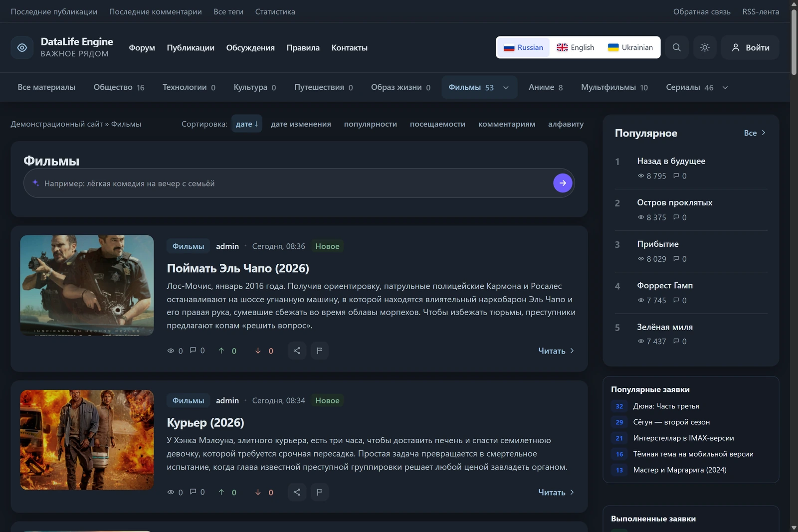Open the Аниме category tab
The image size is (798, 532).
(x=546, y=87)
